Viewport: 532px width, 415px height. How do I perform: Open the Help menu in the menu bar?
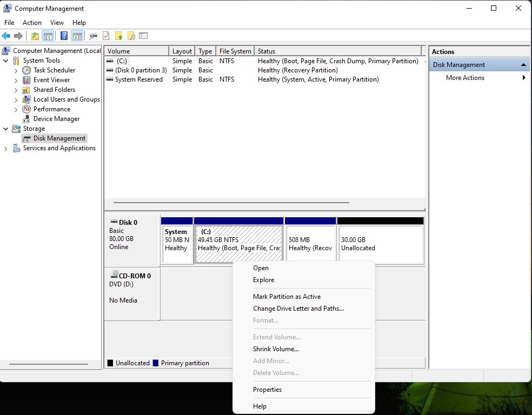pos(79,23)
